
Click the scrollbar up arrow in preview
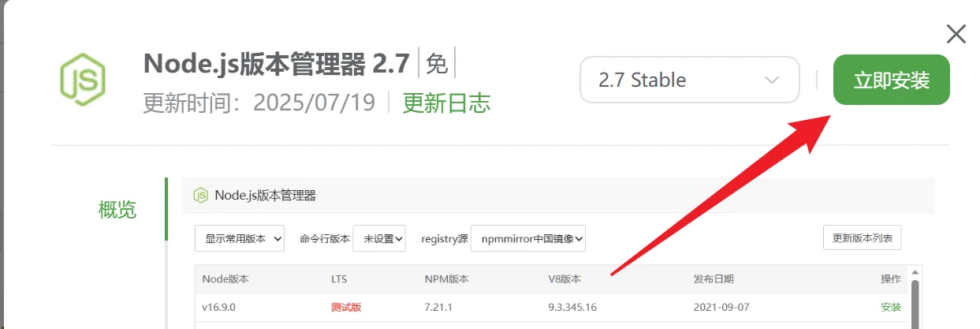pos(915,271)
